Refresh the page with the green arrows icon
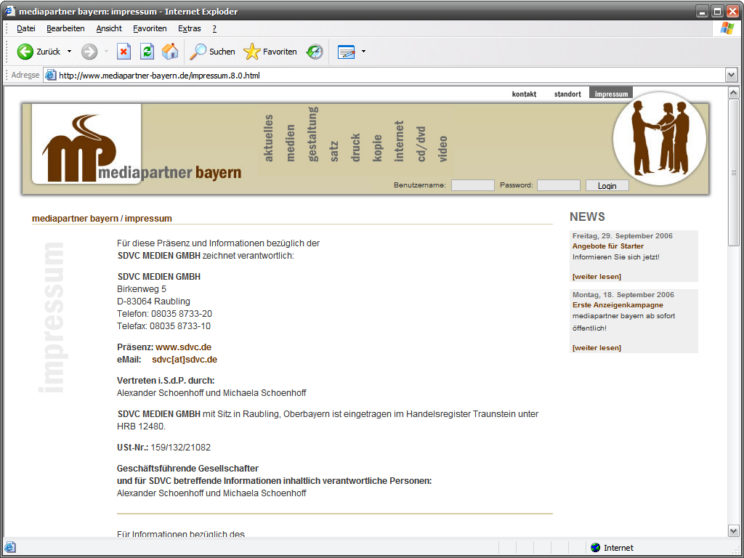The width and height of the screenshot is (744, 558). [147, 51]
